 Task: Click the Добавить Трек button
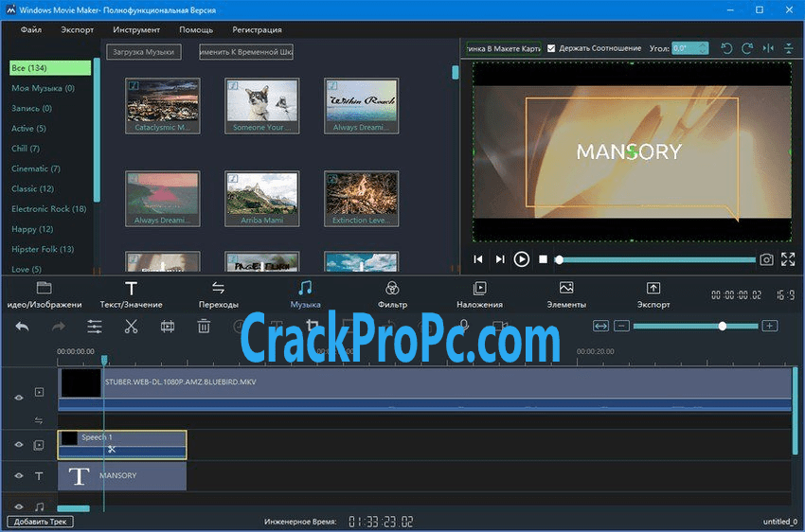[40, 522]
